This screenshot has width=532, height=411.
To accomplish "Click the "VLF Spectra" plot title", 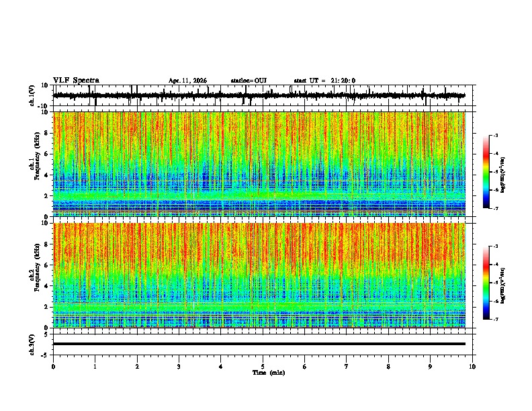I will pos(76,81).
